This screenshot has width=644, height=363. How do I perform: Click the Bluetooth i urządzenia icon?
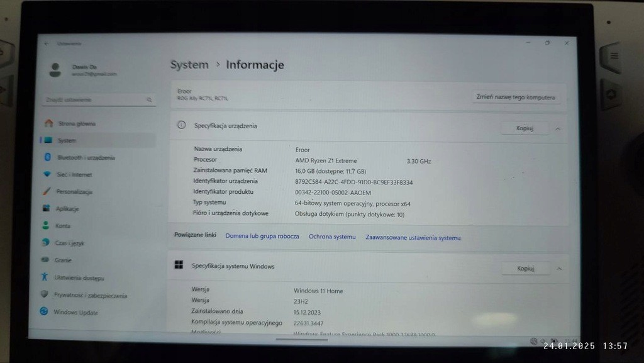point(47,157)
